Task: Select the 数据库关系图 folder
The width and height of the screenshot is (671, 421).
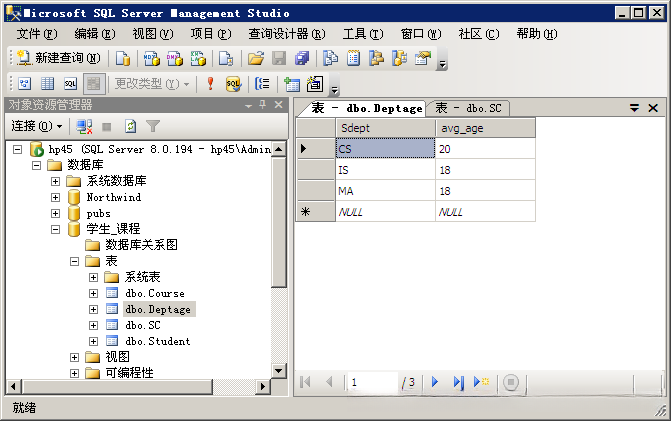Action: click(x=141, y=245)
